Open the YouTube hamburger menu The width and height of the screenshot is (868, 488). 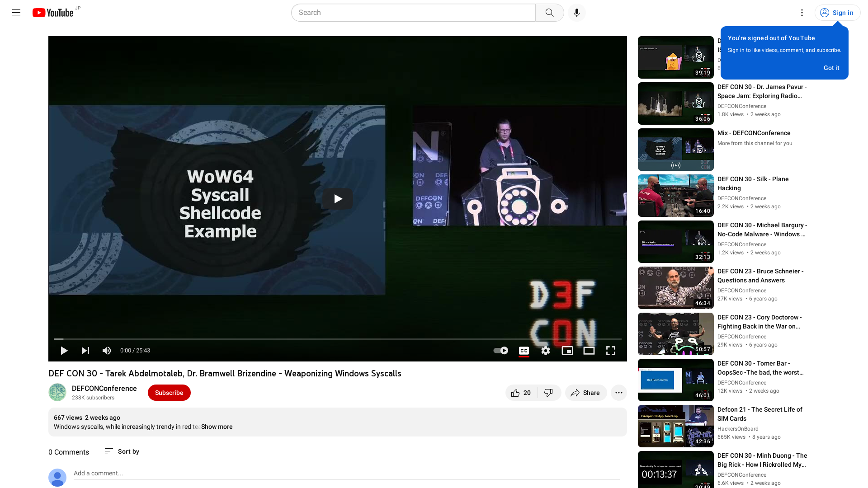pos(16,12)
